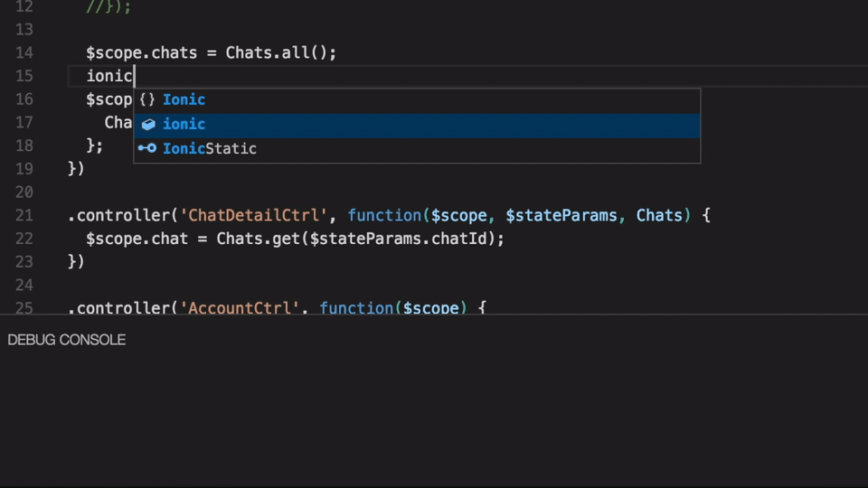Click inside the empty debug console output area
This screenshot has width=868, height=488.
click(434, 416)
